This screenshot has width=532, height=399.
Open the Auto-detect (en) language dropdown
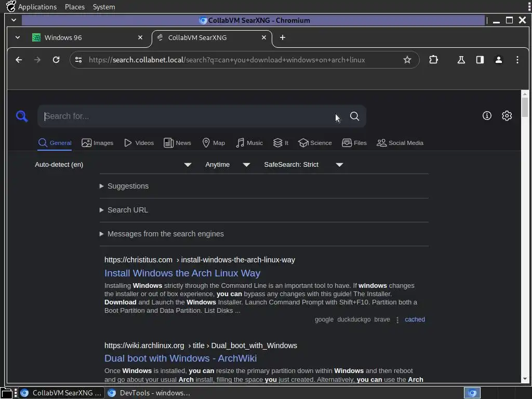(x=113, y=165)
